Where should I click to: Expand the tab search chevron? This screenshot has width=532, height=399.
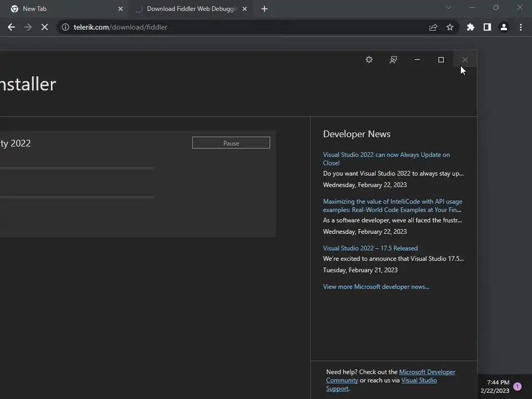pos(448,7)
